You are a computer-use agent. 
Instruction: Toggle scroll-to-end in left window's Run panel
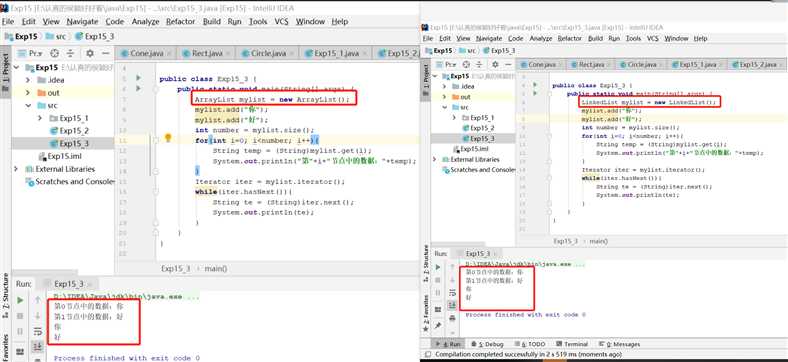point(38,346)
